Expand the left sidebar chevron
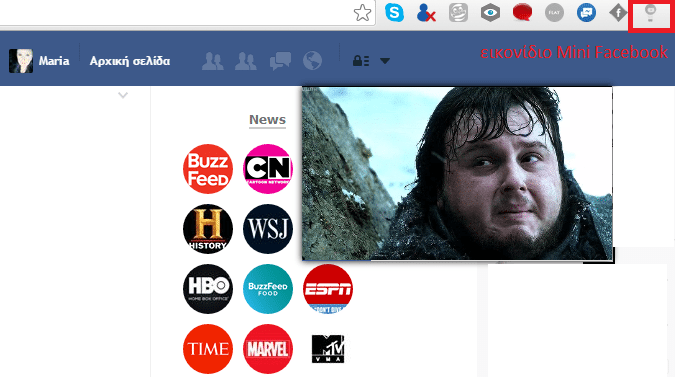675x379 pixels. pyautogui.click(x=123, y=95)
